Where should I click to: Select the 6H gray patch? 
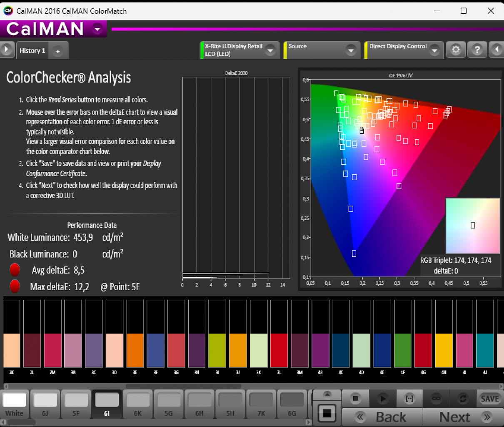point(200,404)
